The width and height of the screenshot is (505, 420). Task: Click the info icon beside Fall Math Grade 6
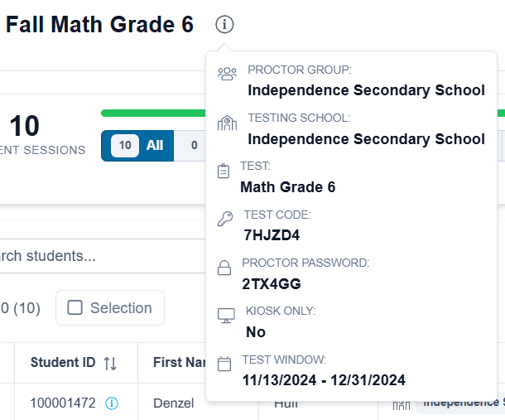point(224,25)
